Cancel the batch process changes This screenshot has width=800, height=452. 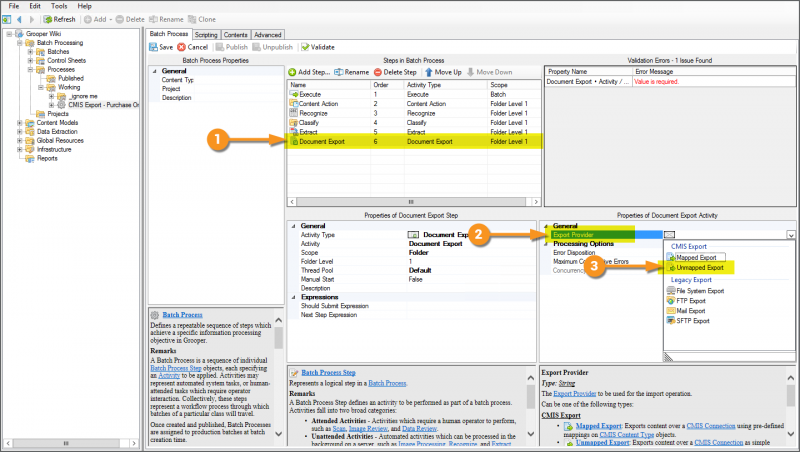coord(193,47)
